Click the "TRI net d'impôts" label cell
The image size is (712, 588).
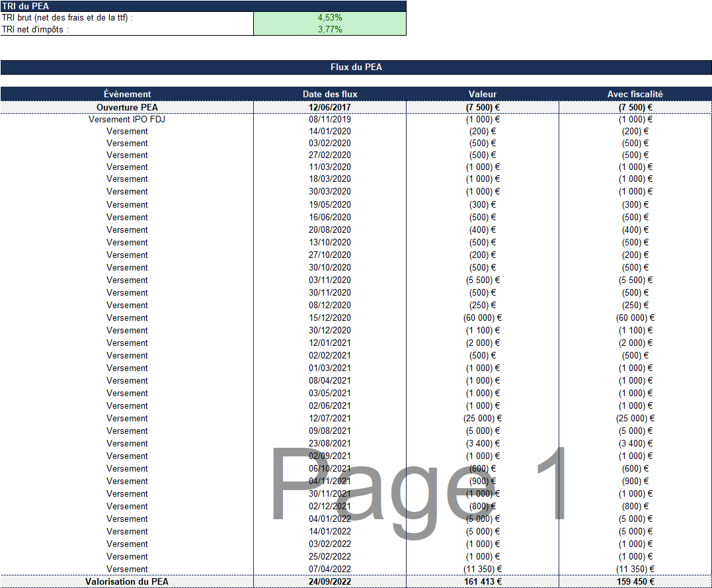(x=127, y=30)
